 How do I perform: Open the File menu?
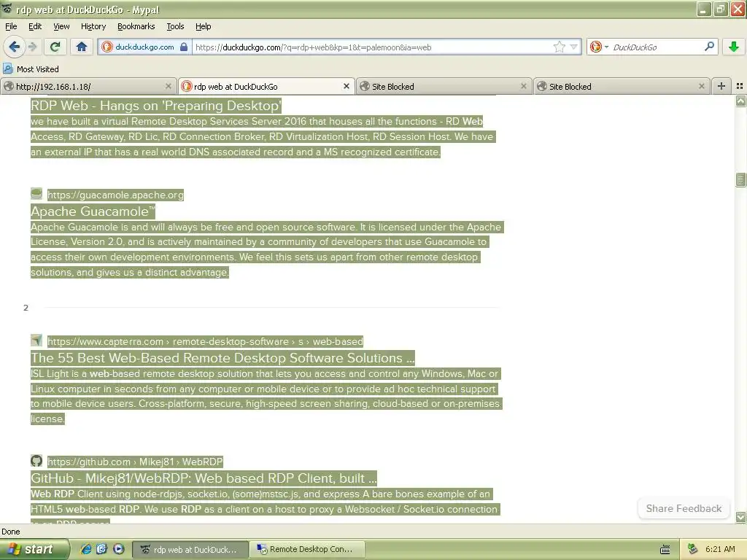coord(11,26)
